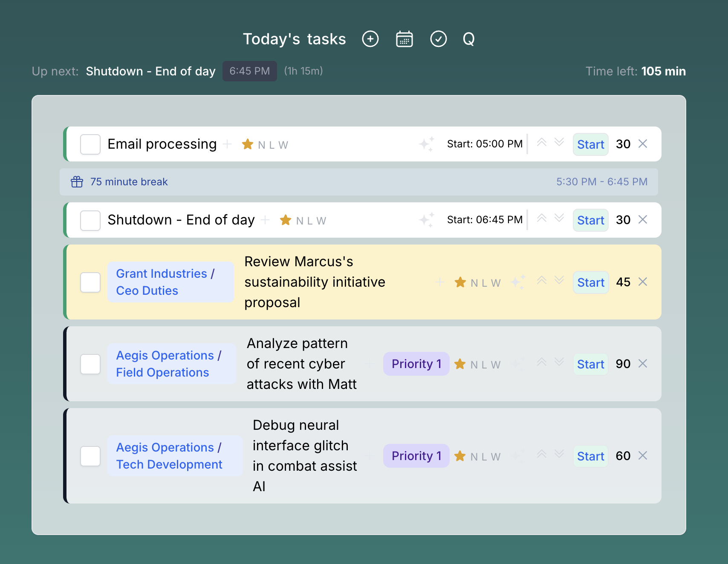Image resolution: width=728 pixels, height=564 pixels.
Task: Click double-up arrow on Analyze pattern task
Action: (x=542, y=362)
